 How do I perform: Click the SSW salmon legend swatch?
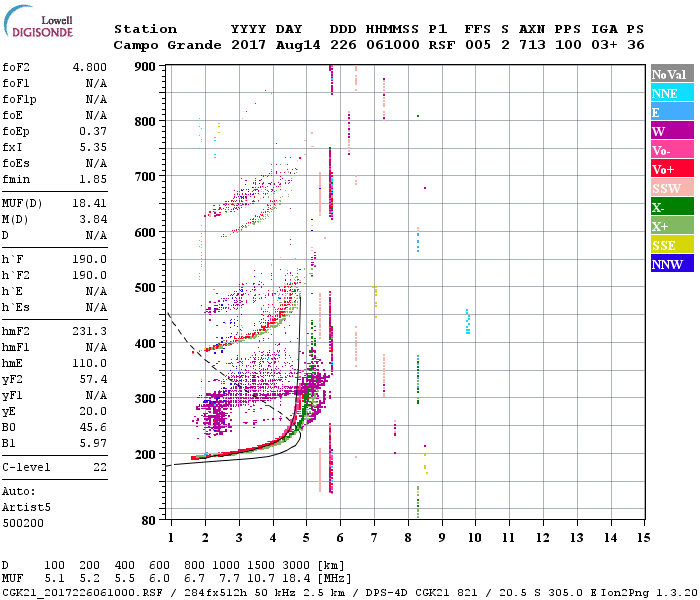[672, 188]
